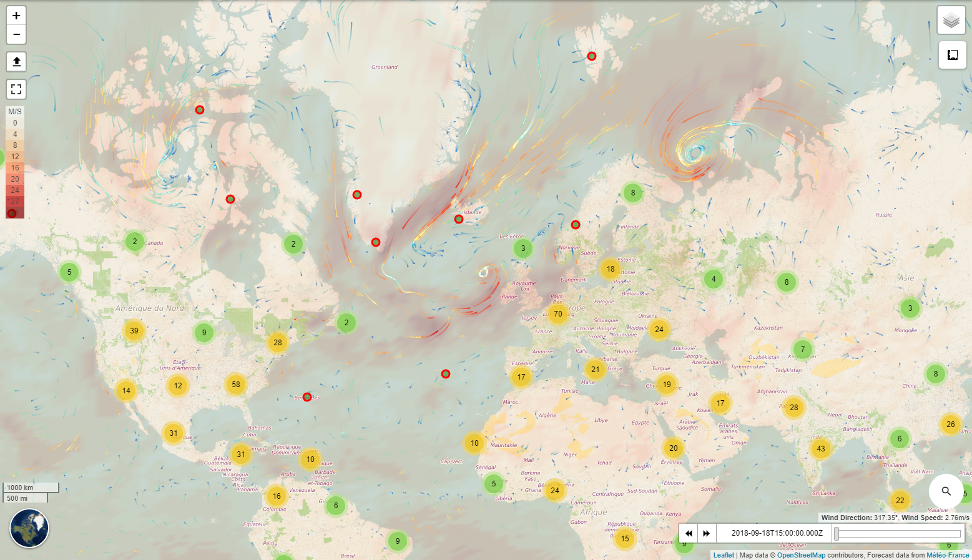Expand the cluster of 8 near China label
This screenshot has height=560, width=972.
tap(936, 374)
